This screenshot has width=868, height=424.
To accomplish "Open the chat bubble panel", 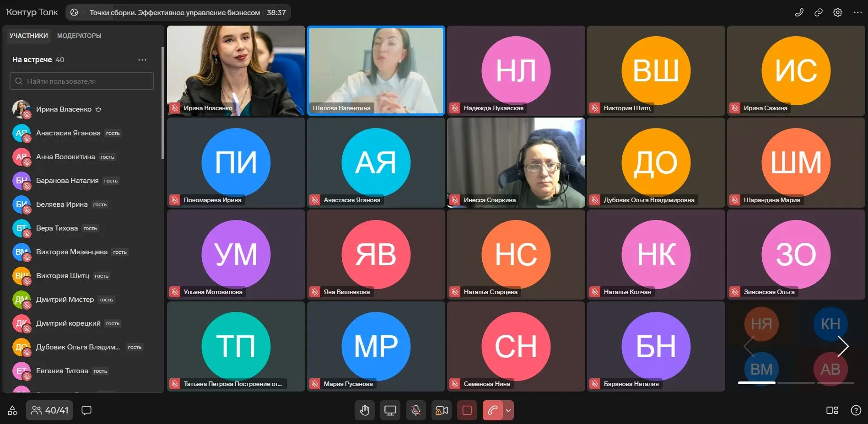I will tap(86, 410).
